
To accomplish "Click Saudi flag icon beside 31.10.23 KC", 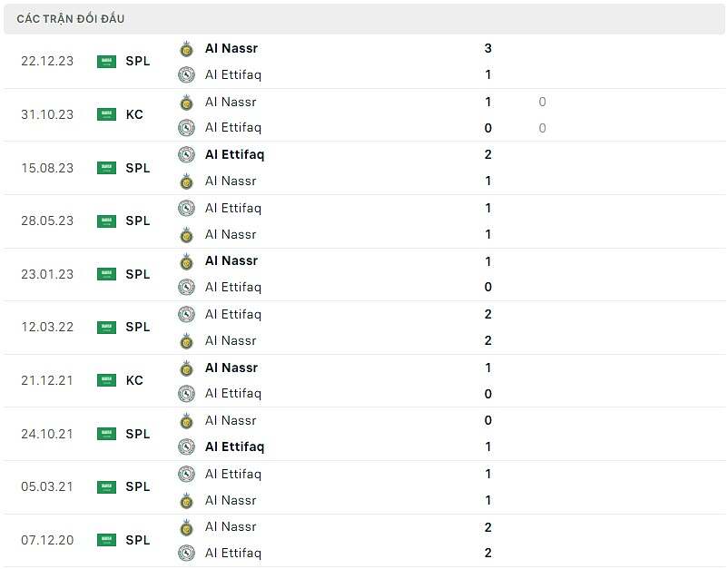I will pos(106,115).
